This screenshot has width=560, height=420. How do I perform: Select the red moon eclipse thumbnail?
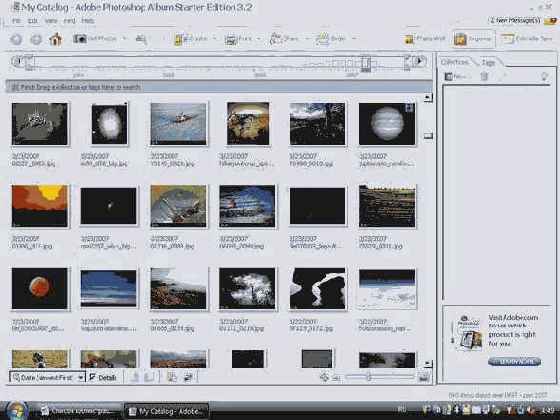(40, 288)
